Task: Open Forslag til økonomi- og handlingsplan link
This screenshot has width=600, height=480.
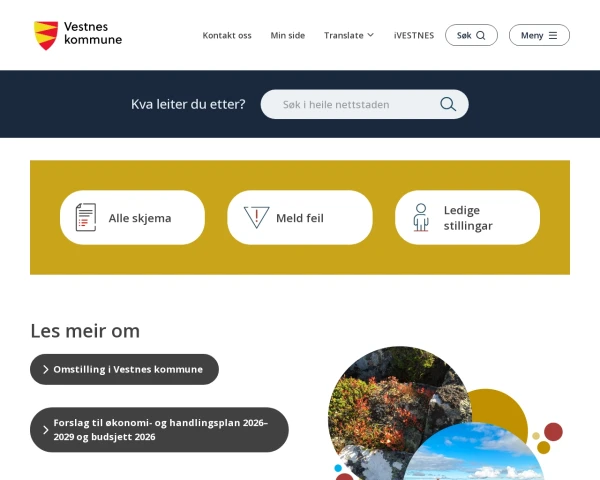Action: click(159, 429)
